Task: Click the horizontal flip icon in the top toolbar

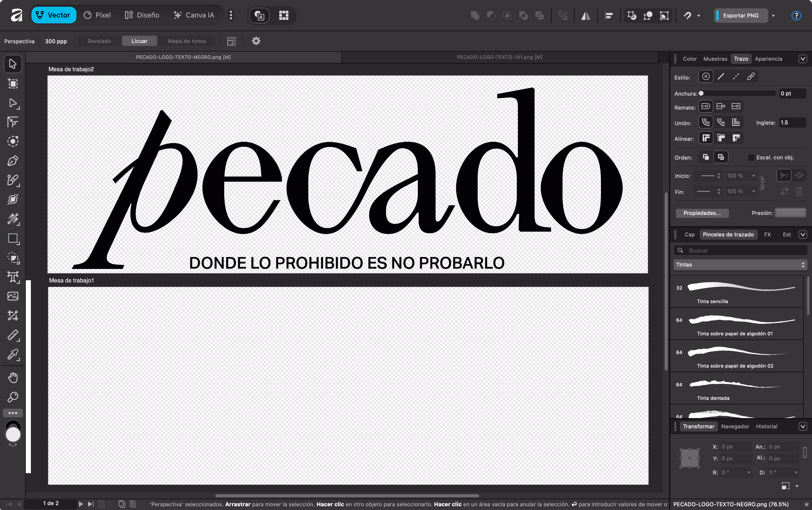Action: (585, 15)
